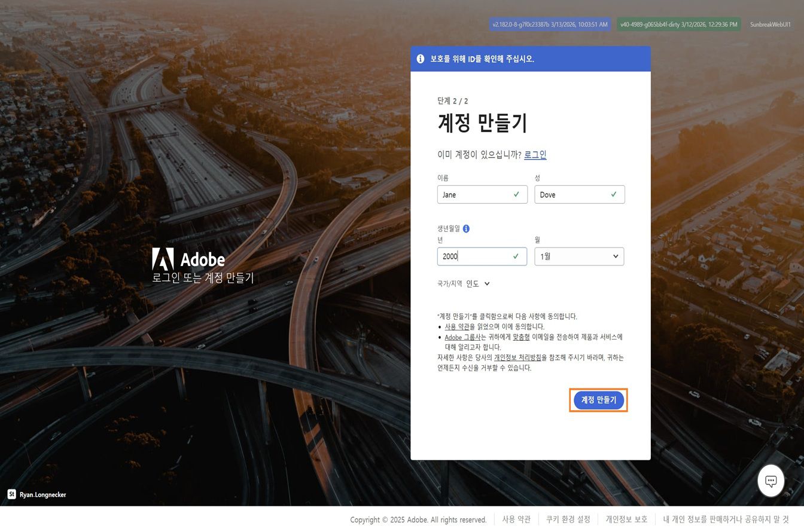Image resolution: width=804 pixels, height=532 pixels.
Task: Click the Adobe 그룹사 link
Action: point(461,337)
